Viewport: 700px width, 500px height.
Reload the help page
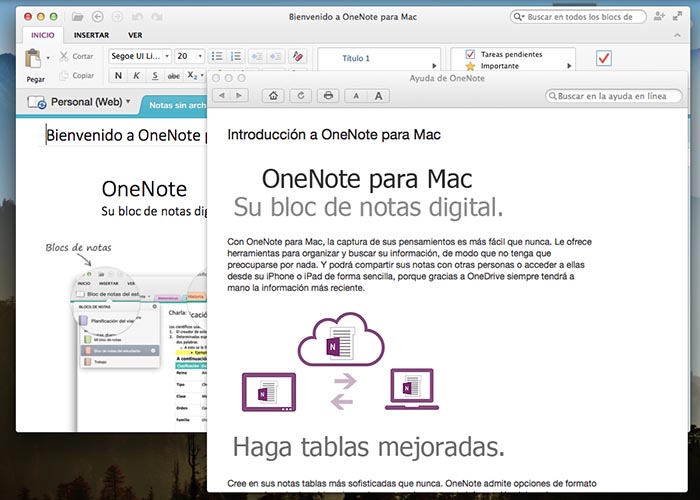(x=301, y=96)
